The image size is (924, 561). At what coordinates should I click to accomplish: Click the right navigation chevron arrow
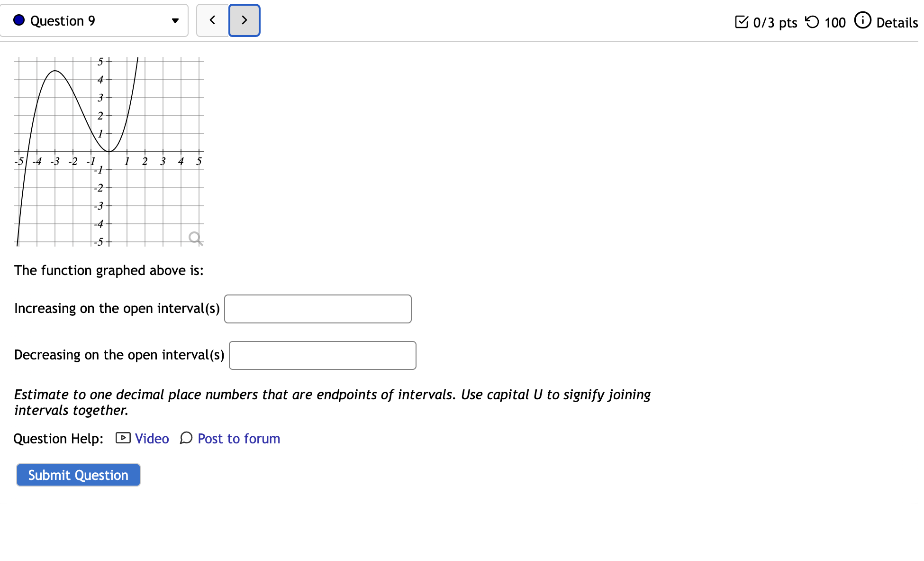click(244, 20)
